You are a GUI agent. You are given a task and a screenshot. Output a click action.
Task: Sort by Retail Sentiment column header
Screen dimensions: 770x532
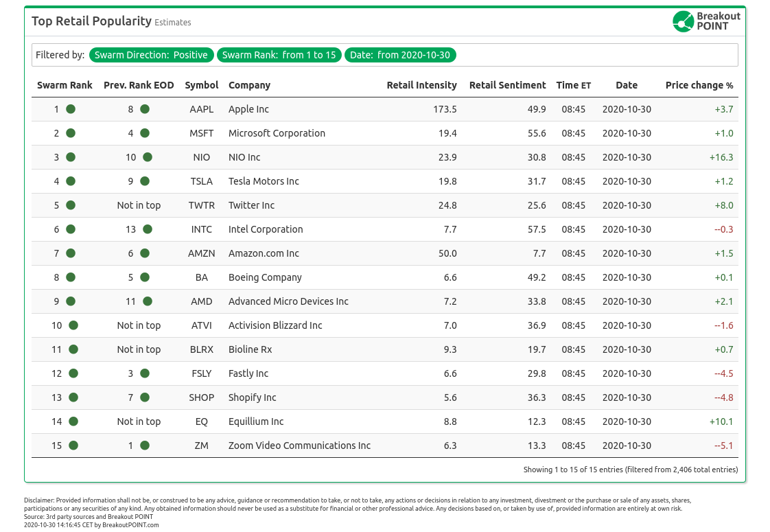pyautogui.click(x=507, y=85)
